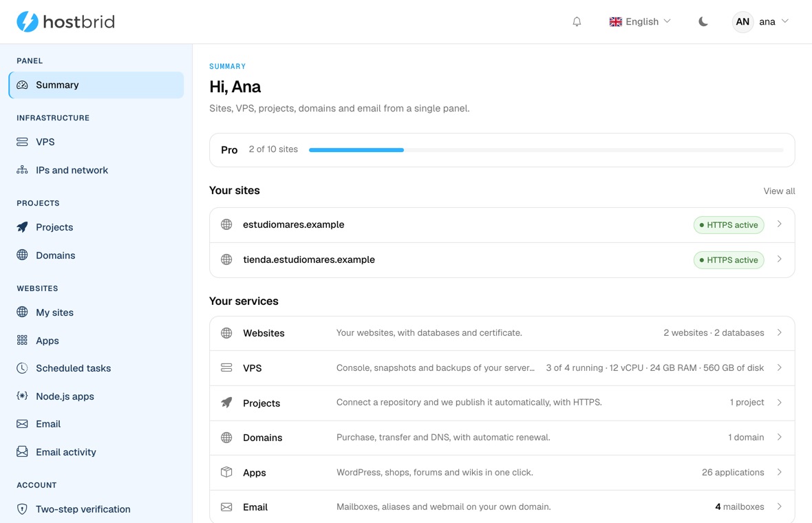Open Email in the sidebar
812x523 pixels.
tap(96, 424)
